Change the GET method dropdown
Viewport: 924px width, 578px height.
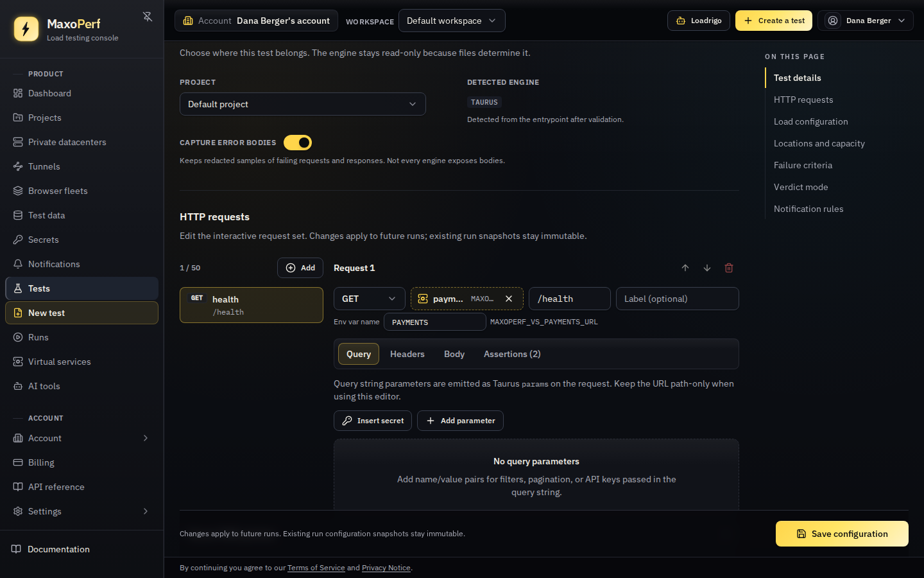point(370,299)
